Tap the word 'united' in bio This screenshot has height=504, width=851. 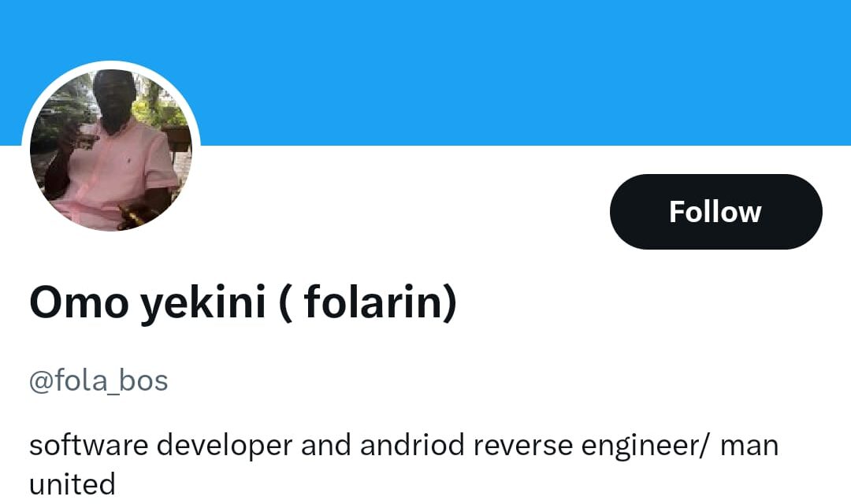pyautogui.click(x=72, y=483)
